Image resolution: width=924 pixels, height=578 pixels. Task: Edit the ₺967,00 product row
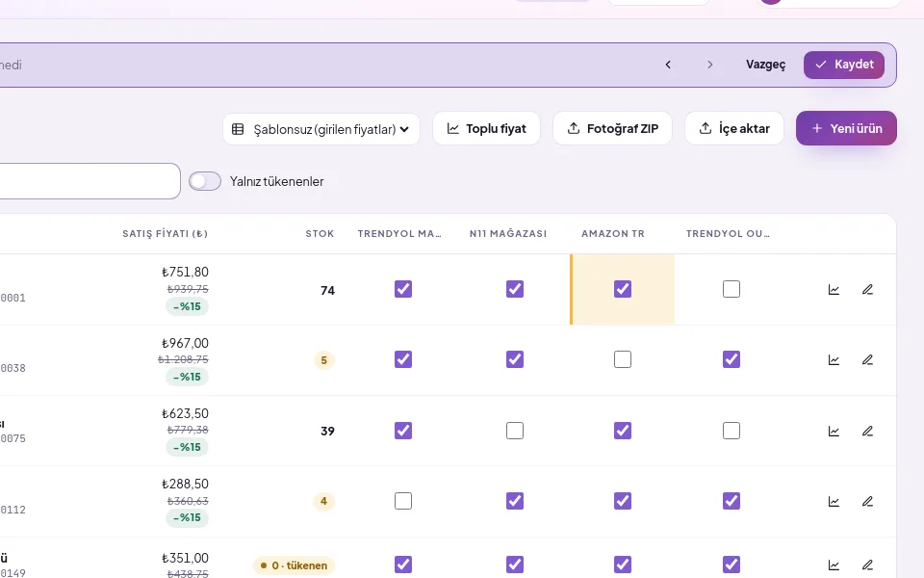(x=867, y=359)
